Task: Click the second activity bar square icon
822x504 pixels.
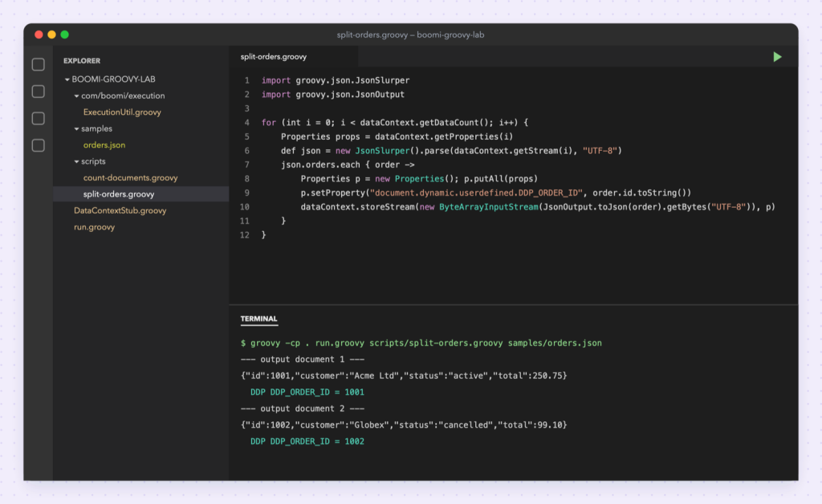Action: pos(39,91)
